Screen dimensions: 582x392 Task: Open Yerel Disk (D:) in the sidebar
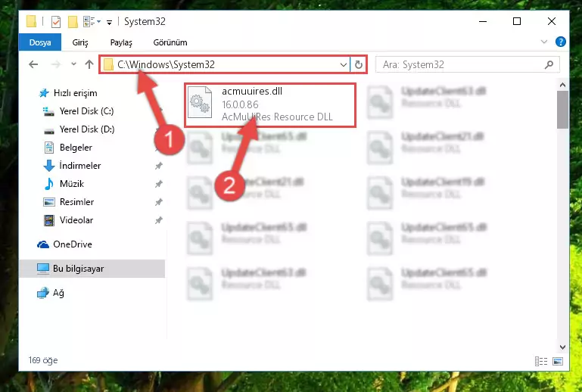coord(87,129)
